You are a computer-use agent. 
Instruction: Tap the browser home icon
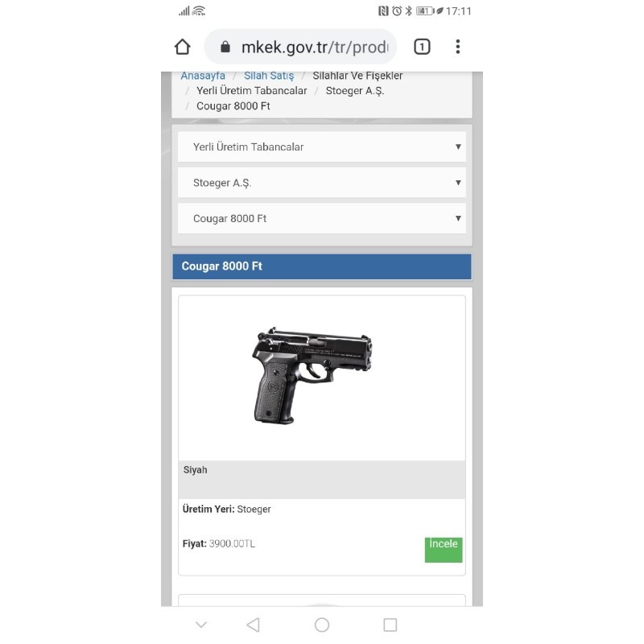[x=183, y=47]
